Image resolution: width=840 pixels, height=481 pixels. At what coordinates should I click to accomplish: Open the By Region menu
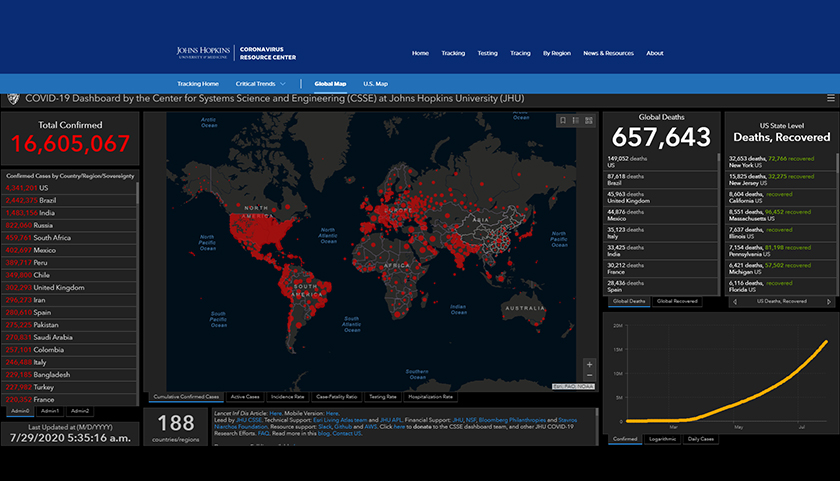click(x=557, y=53)
